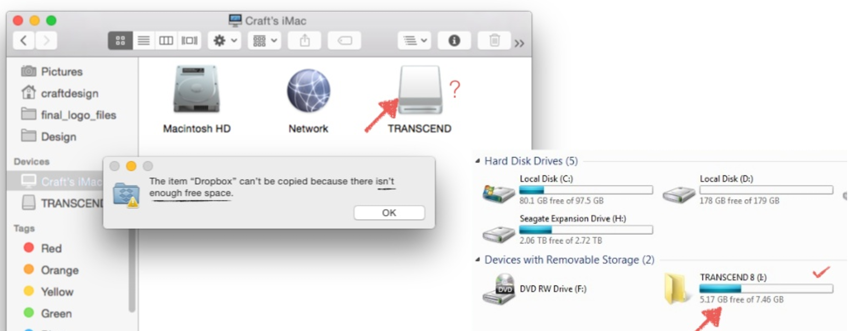Open the item grouping list dropdown

[x=414, y=41]
